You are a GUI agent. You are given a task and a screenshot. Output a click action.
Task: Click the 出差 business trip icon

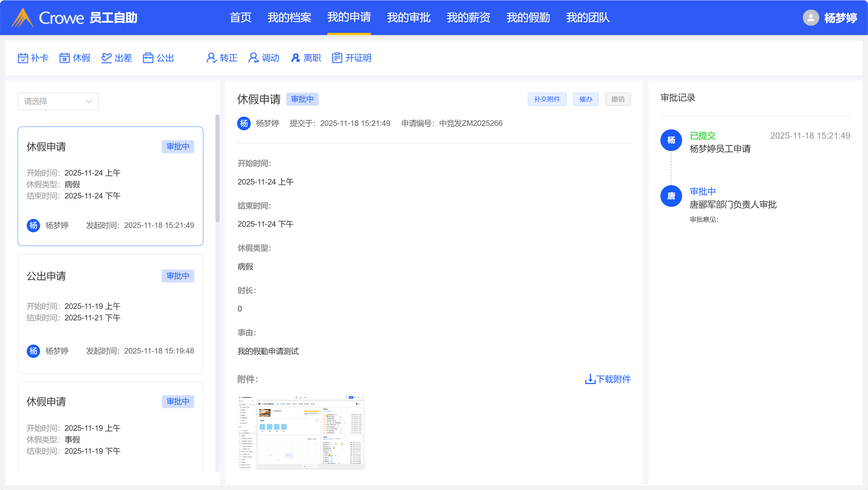[106, 58]
